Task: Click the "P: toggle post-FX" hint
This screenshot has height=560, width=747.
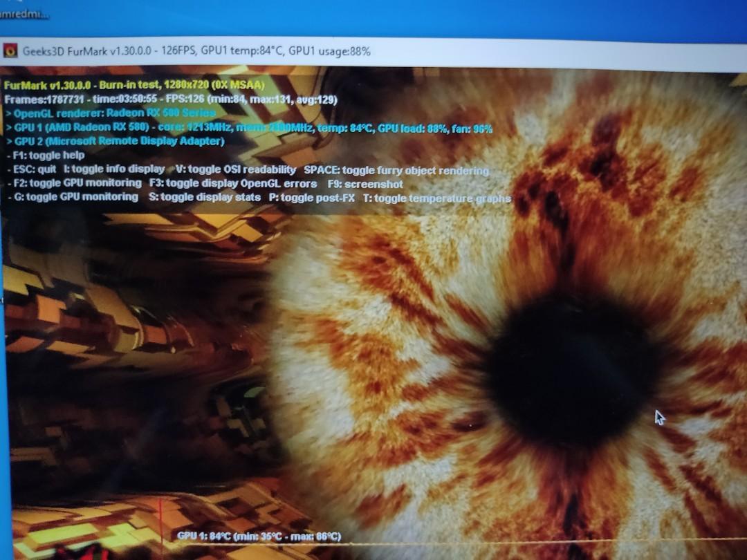Action: pyautogui.click(x=312, y=198)
